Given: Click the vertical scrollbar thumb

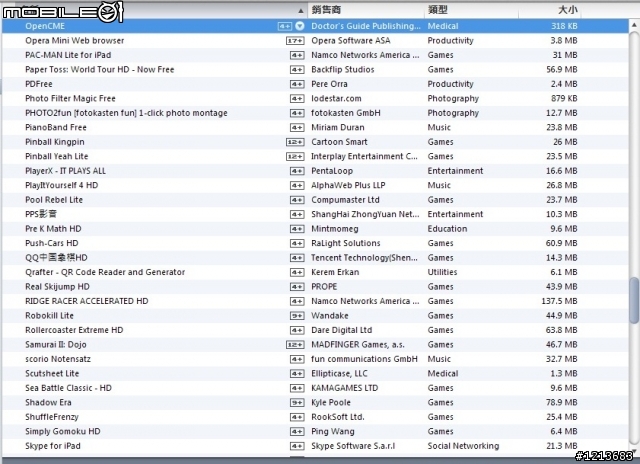Looking at the screenshot, I should (x=634, y=300).
